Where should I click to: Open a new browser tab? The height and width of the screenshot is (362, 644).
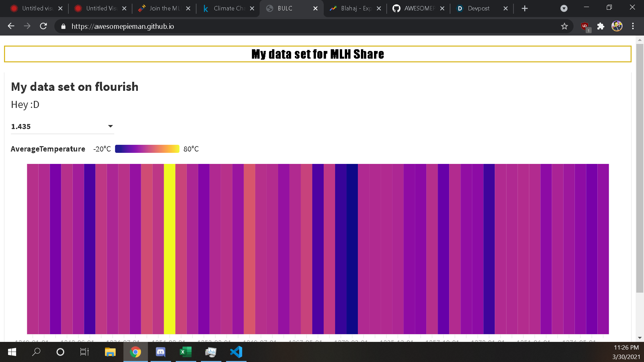tap(525, 8)
